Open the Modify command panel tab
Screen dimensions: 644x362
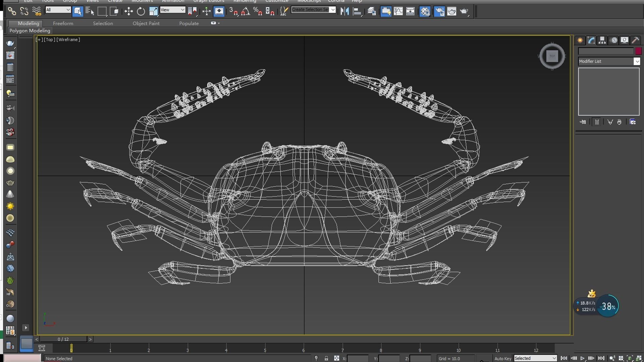(591, 40)
